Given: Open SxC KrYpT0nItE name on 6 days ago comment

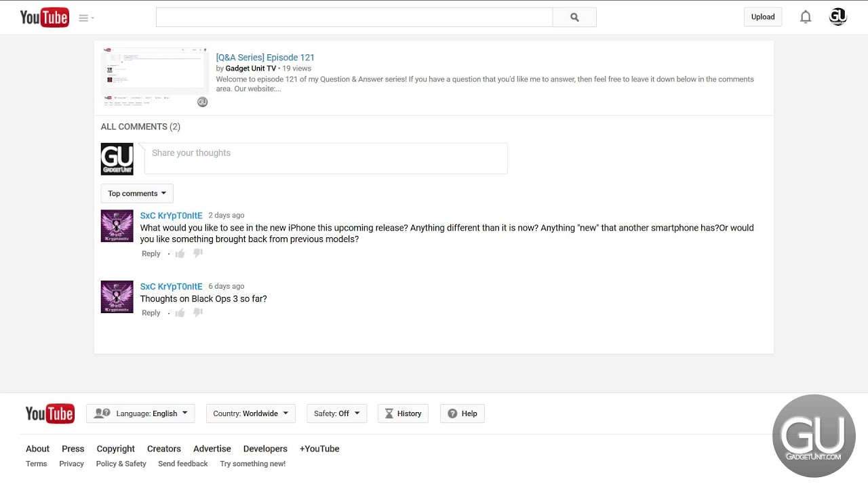Looking at the screenshot, I should [x=171, y=286].
